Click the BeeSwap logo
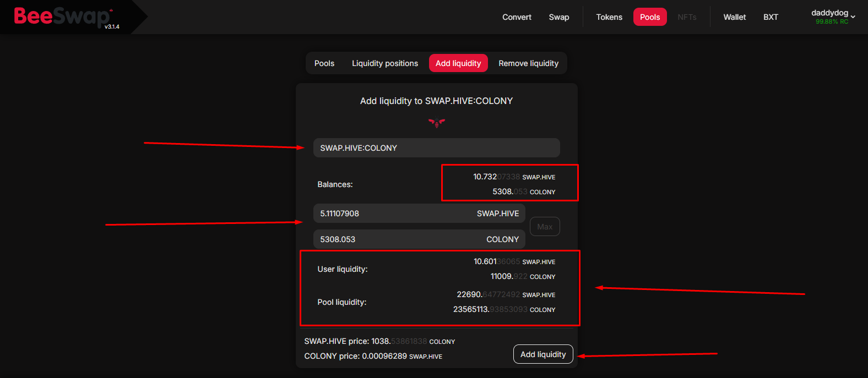868x378 pixels. point(63,17)
